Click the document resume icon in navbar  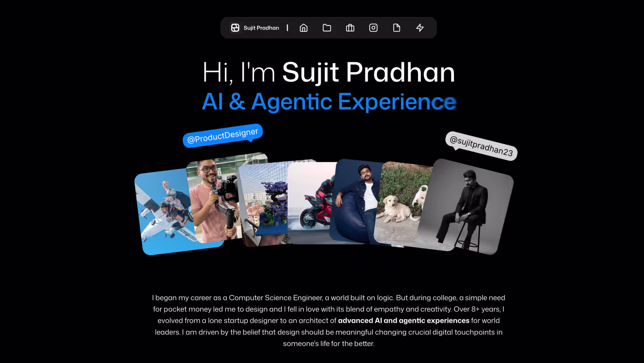[397, 27]
